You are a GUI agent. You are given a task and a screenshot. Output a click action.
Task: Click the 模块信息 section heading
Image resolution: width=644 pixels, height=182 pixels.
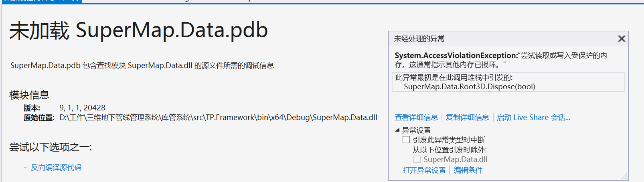[x=29, y=95]
